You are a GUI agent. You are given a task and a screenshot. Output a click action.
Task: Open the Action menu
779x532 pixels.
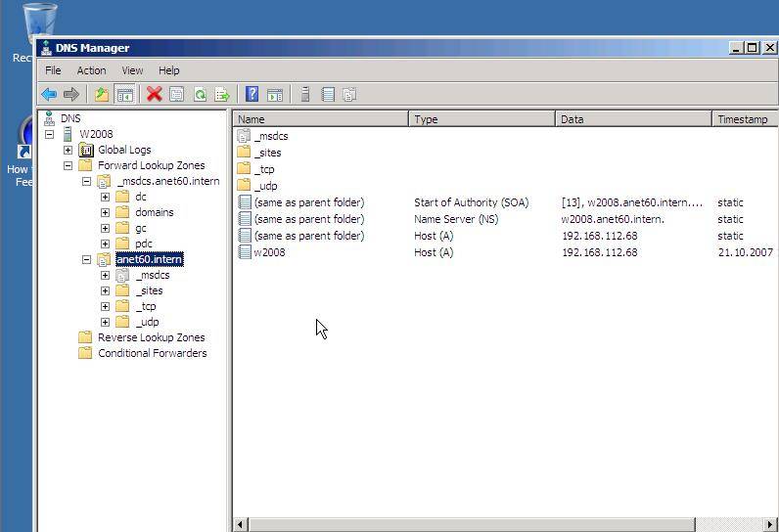point(91,70)
